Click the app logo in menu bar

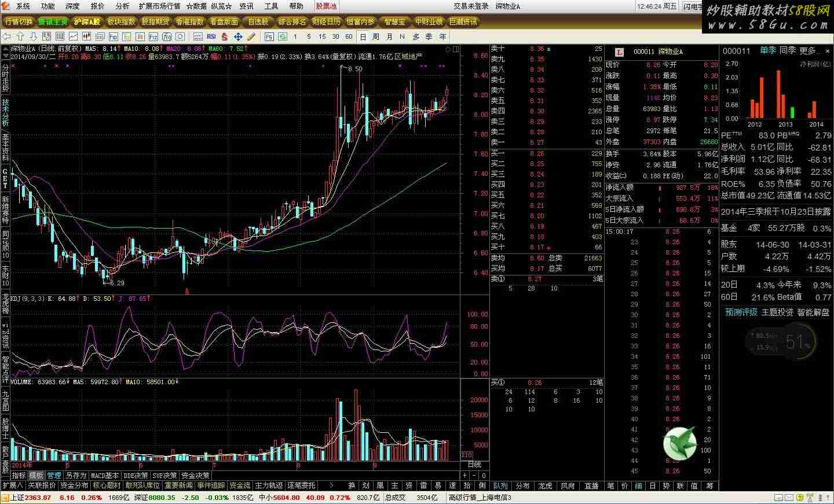(6, 6)
